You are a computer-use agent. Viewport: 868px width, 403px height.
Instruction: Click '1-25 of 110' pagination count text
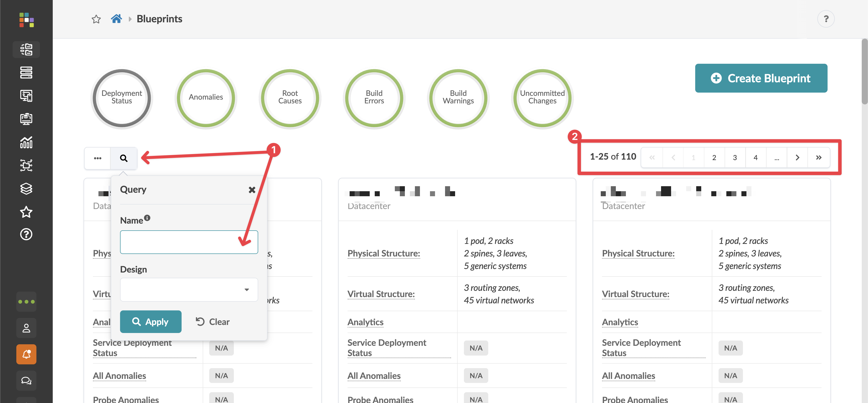coord(613,157)
